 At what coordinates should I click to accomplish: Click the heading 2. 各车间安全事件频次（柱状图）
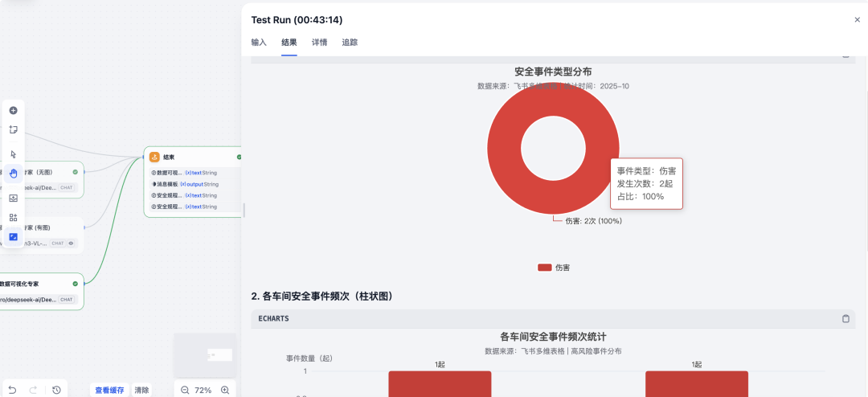(x=322, y=297)
